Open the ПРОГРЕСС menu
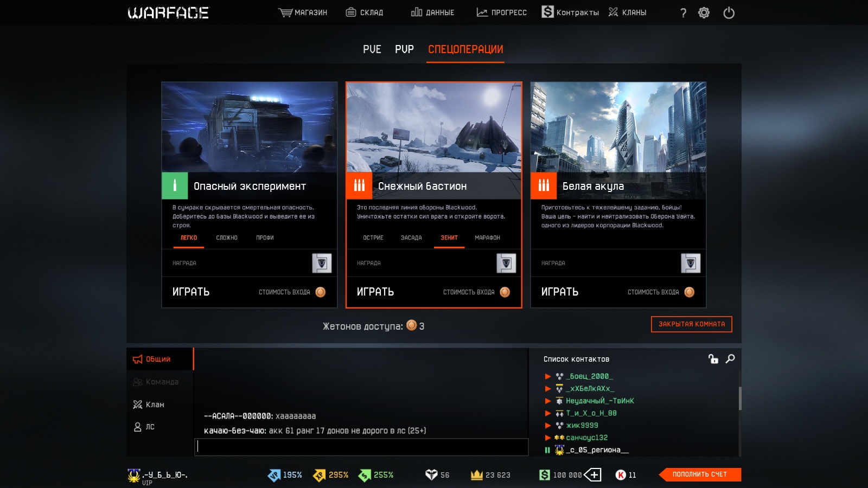The height and width of the screenshot is (488, 868). click(x=502, y=12)
